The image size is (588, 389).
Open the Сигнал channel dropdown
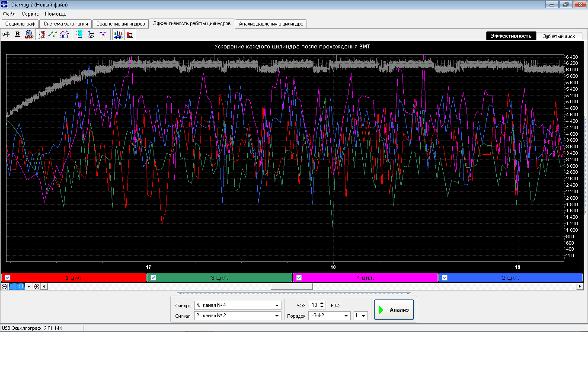tap(277, 316)
